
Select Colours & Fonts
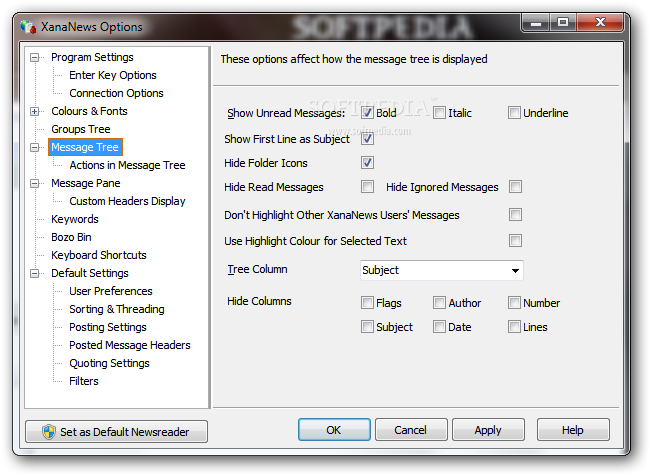89,111
